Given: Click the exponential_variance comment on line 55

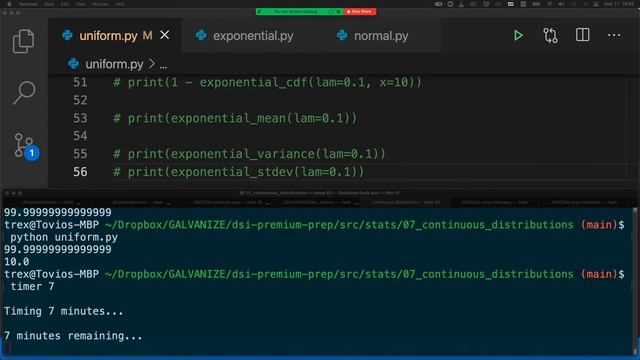Looking at the screenshot, I should point(249,154).
